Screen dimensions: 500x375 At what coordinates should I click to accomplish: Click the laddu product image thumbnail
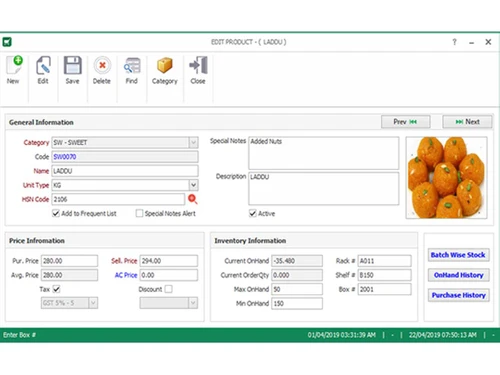pos(446,178)
